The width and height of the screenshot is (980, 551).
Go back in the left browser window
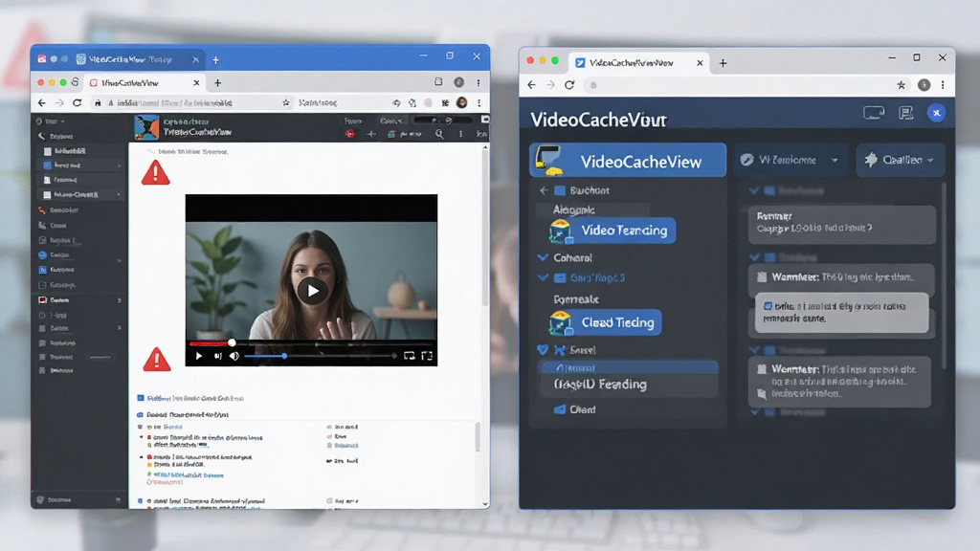pos(42,102)
